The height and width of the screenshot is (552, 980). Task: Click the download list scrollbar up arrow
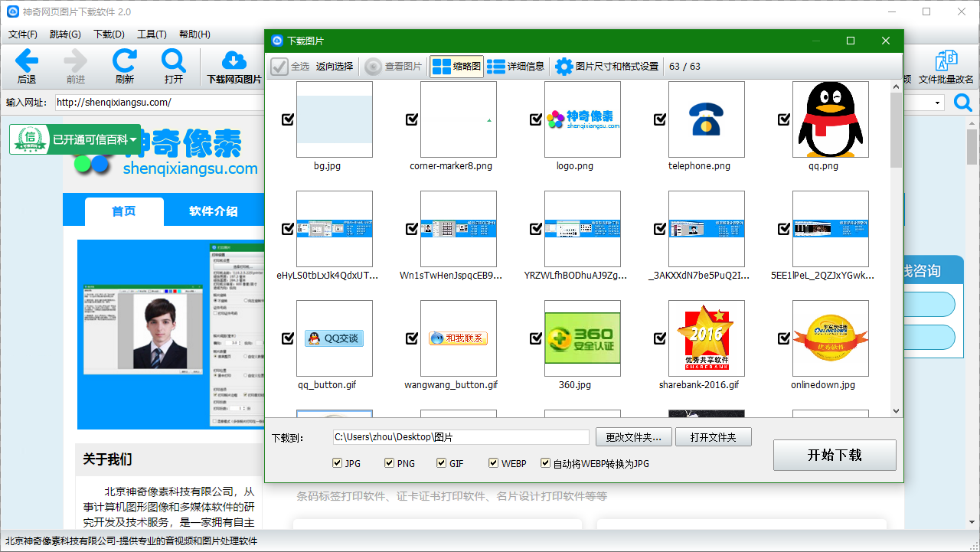click(x=895, y=87)
